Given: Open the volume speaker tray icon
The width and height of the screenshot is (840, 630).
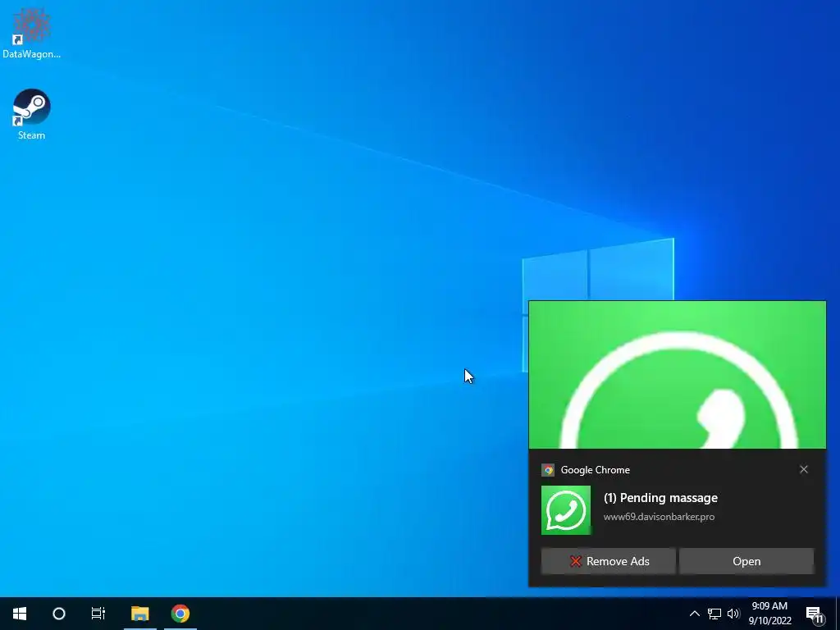Looking at the screenshot, I should pyautogui.click(x=733, y=614).
